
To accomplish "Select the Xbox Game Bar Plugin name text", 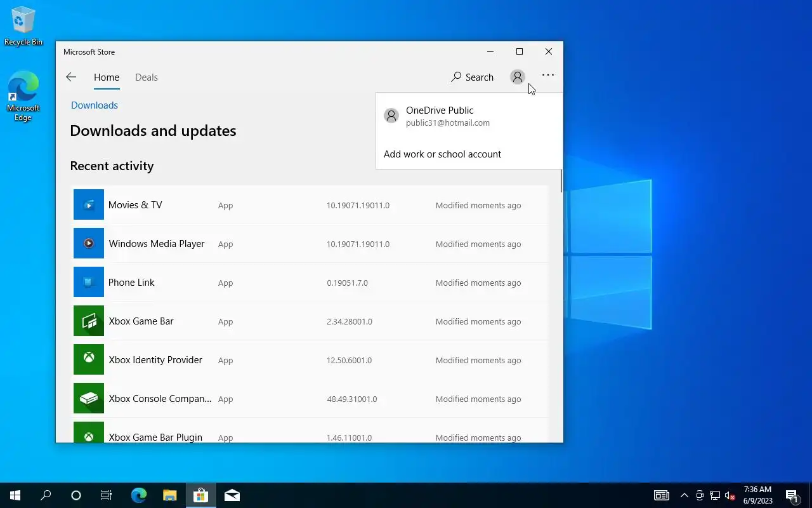I will pos(155,437).
